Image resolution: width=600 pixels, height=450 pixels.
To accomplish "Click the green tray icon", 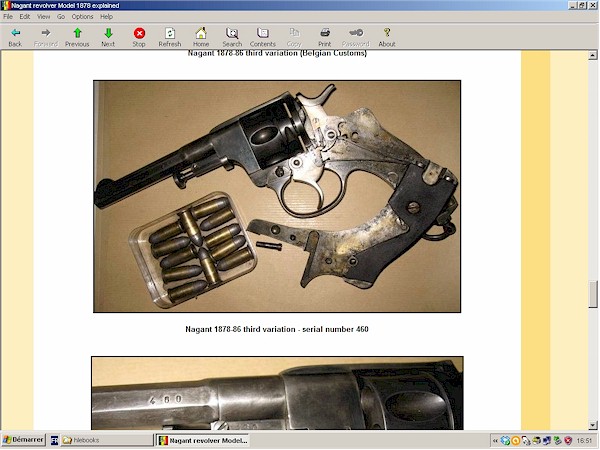I will [558, 441].
